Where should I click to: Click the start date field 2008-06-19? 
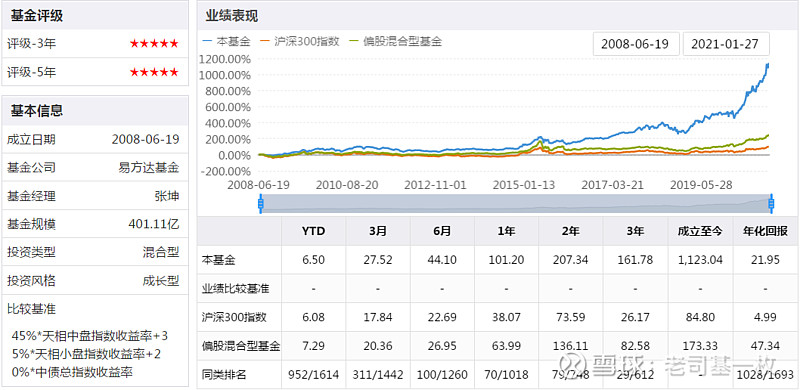(636, 44)
